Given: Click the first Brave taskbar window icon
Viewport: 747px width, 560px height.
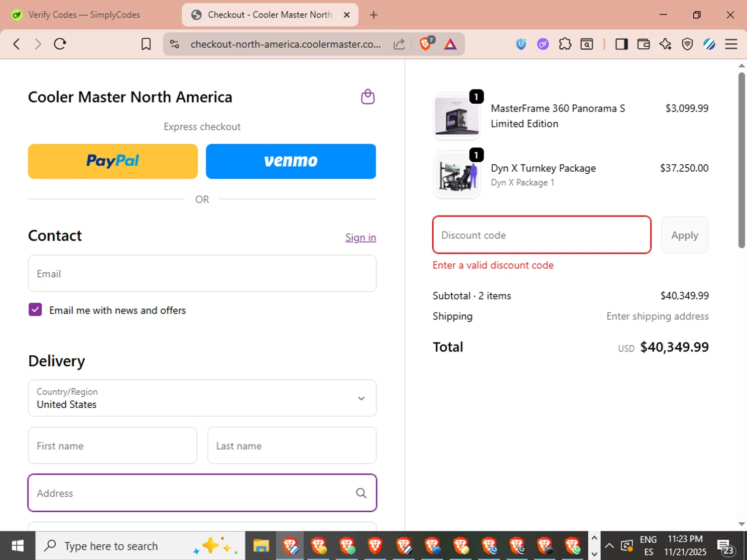Looking at the screenshot, I should pyautogui.click(x=290, y=546).
